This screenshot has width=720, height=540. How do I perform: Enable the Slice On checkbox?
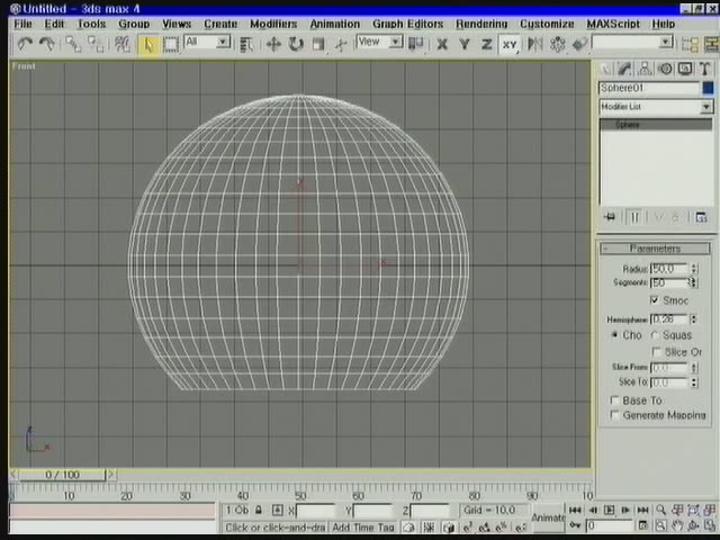click(657, 352)
